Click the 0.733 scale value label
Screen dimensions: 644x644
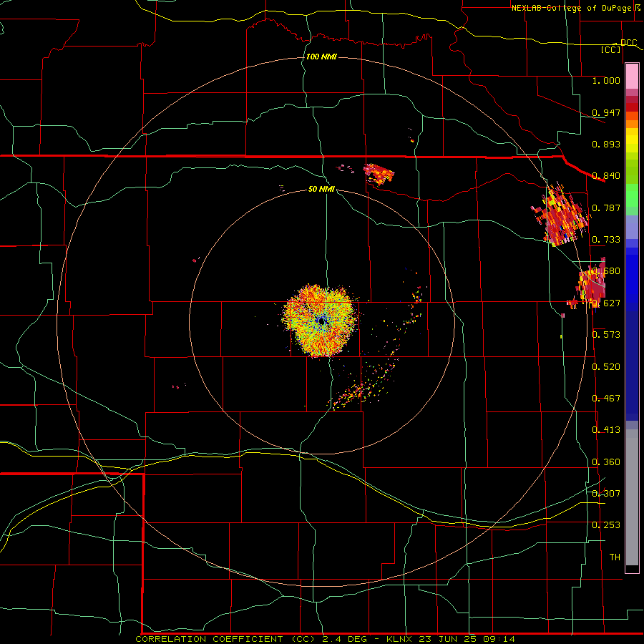(606, 240)
